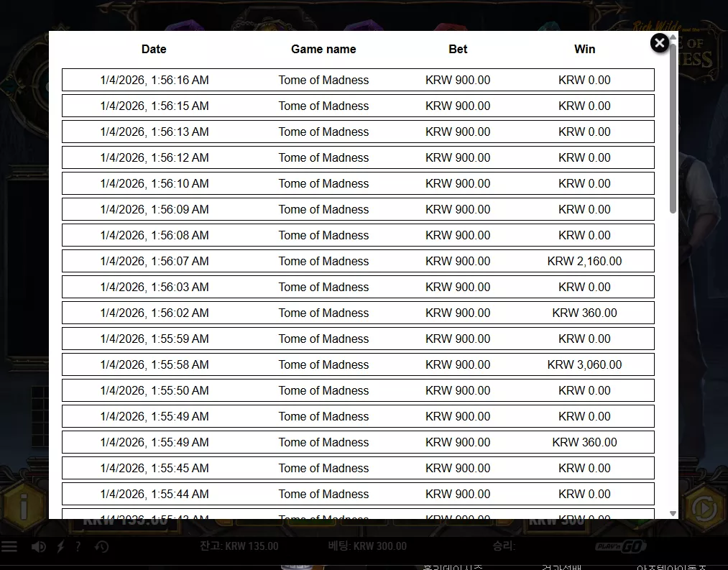
Task: Close the game history dialog
Action: tap(659, 43)
